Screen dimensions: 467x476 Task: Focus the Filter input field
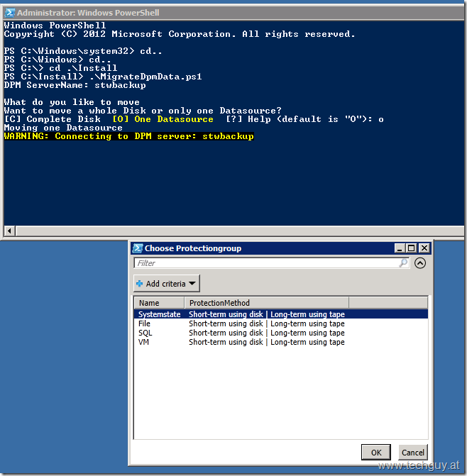click(x=271, y=263)
